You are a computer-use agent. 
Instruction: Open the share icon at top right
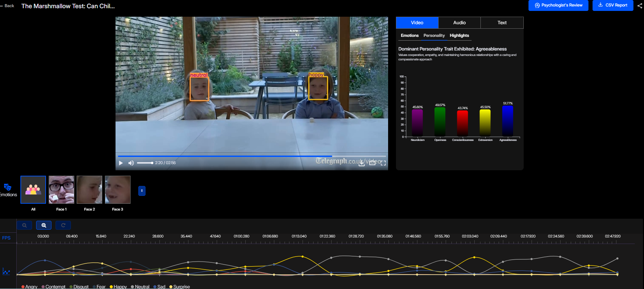[x=640, y=5]
